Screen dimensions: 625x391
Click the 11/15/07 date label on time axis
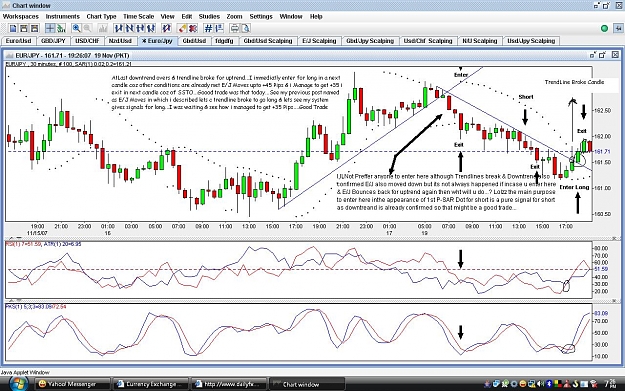37,233
